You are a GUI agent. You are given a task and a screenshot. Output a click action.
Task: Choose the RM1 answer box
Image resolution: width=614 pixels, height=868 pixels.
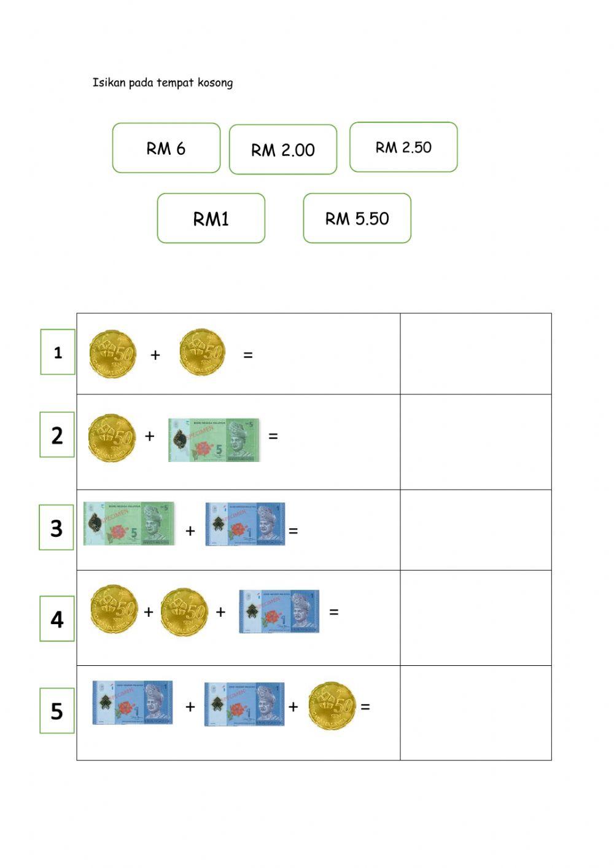tap(211, 219)
